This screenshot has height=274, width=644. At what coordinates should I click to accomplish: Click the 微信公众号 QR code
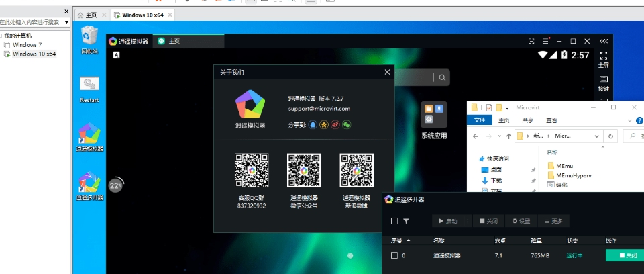point(304,171)
